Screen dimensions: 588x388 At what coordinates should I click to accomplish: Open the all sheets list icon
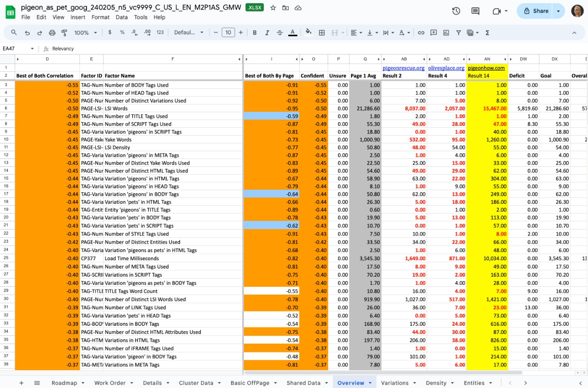click(x=37, y=383)
